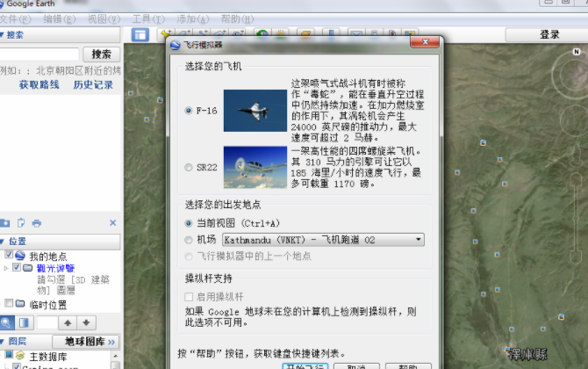The image size is (588, 369).
Task: Click the view in Google Maps icon
Action: [x=392, y=33]
